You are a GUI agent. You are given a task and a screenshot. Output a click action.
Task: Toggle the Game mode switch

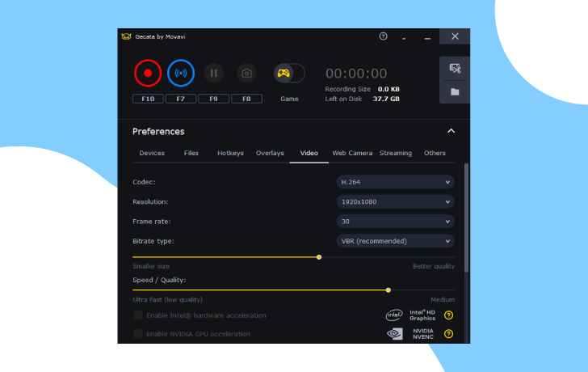pyautogui.click(x=289, y=74)
